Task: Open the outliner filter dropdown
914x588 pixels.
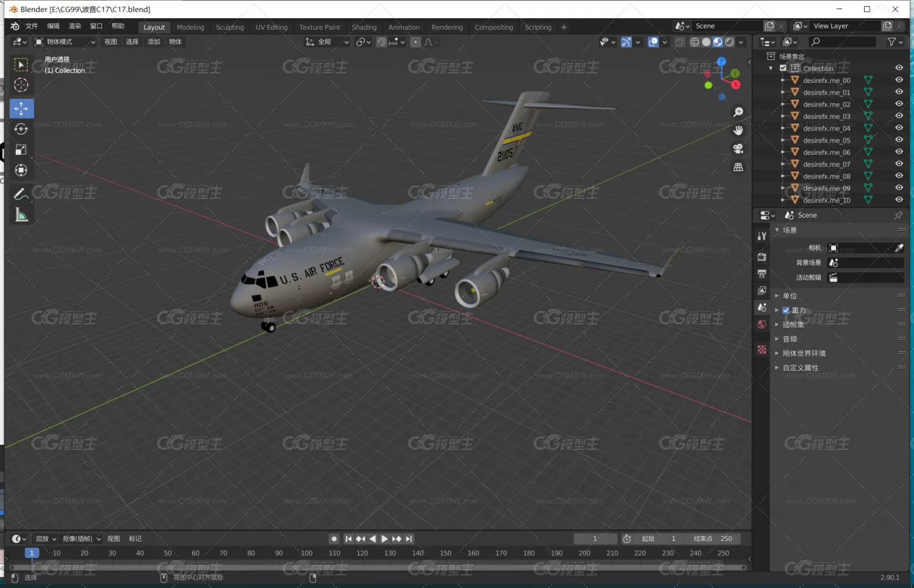Action: [x=895, y=42]
